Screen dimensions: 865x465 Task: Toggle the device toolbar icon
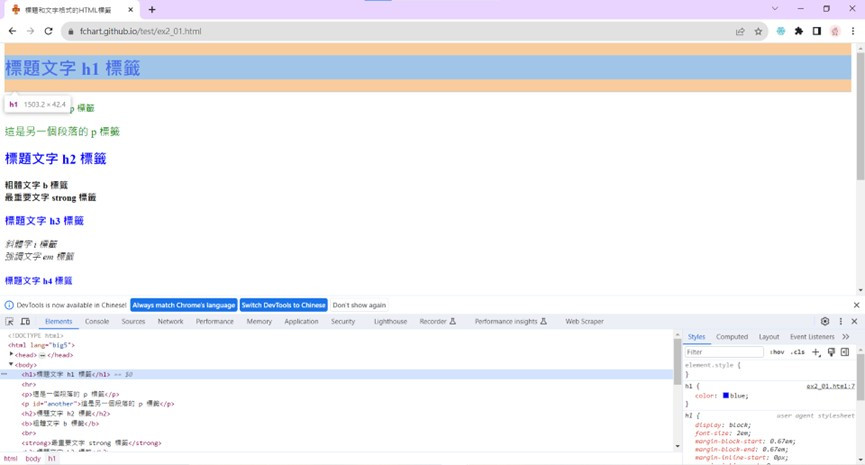pos(25,322)
